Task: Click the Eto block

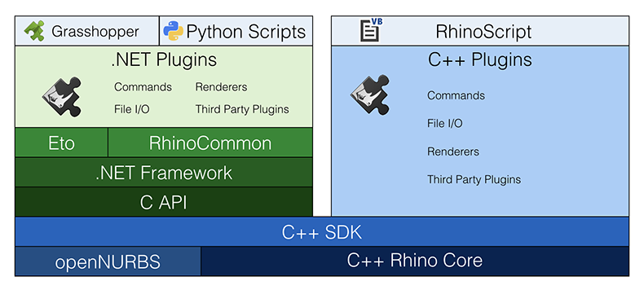Action: [62, 143]
